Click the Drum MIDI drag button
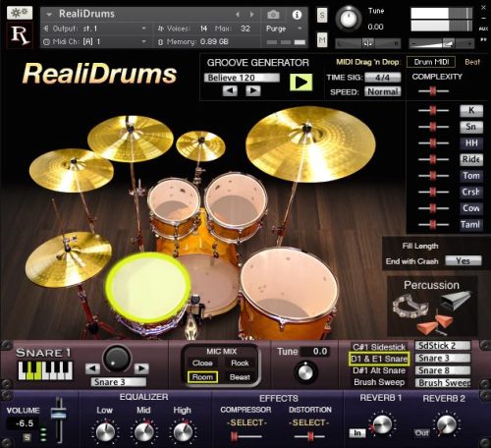The image size is (491, 448). tap(431, 62)
